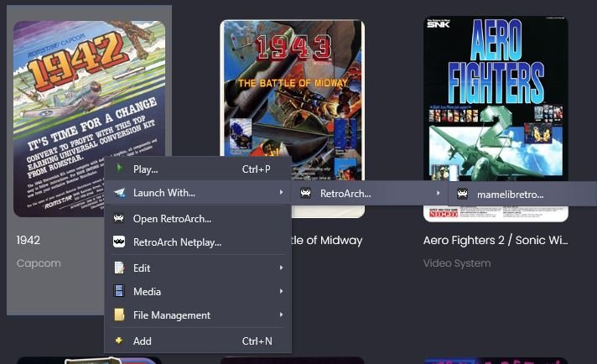
Task: Click the RetroArch submenu invader icon
Action: pos(305,193)
